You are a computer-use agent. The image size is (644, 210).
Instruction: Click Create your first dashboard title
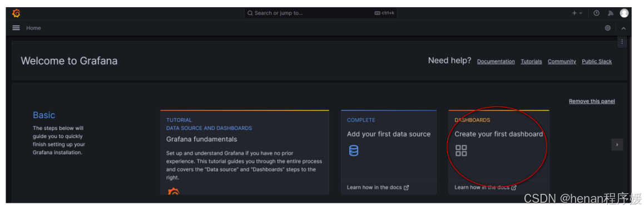[499, 134]
